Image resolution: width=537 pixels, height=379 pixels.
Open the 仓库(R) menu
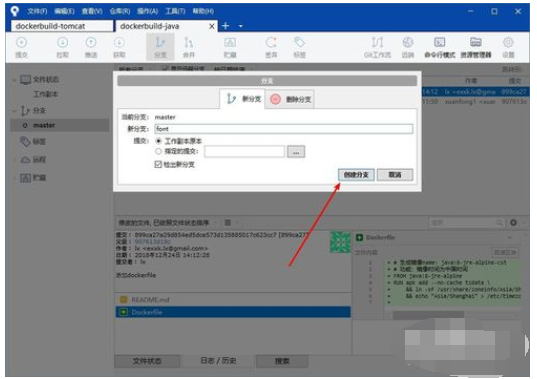(120, 11)
